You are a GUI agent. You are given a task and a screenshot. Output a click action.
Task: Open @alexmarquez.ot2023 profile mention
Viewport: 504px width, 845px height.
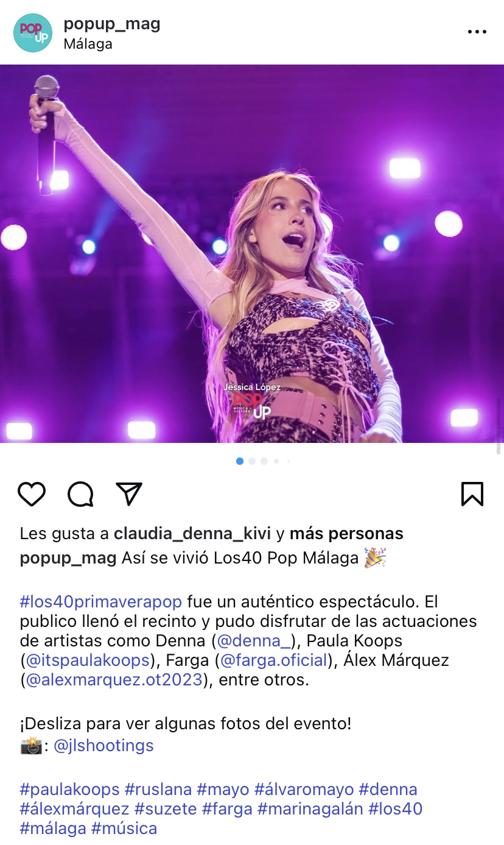[x=114, y=680]
